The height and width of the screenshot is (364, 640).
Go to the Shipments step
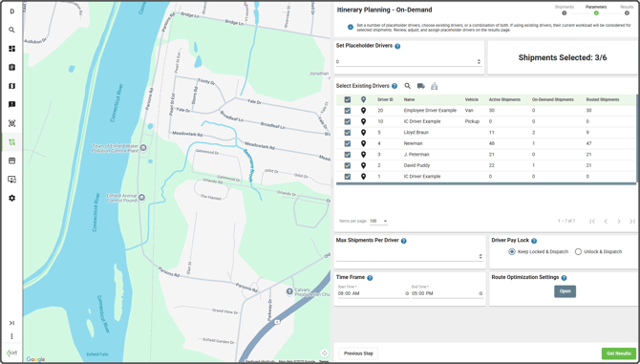(565, 11)
